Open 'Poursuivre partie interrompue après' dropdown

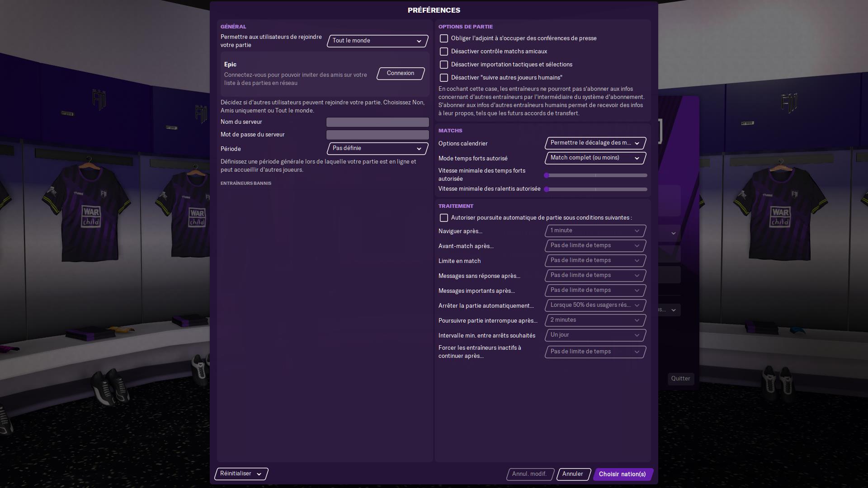[x=595, y=320]
